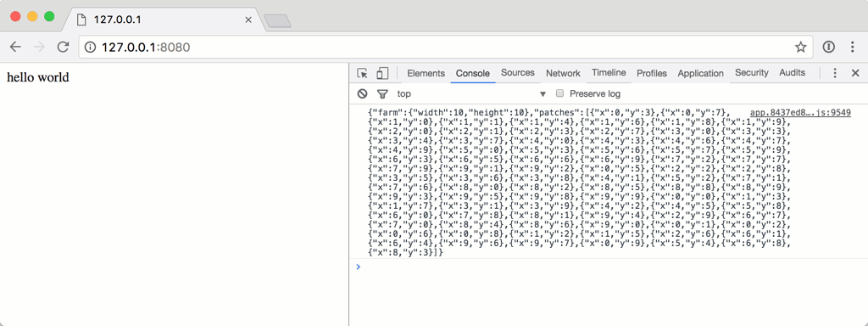
Task: Open the console filter
Action: pos(382,93)
